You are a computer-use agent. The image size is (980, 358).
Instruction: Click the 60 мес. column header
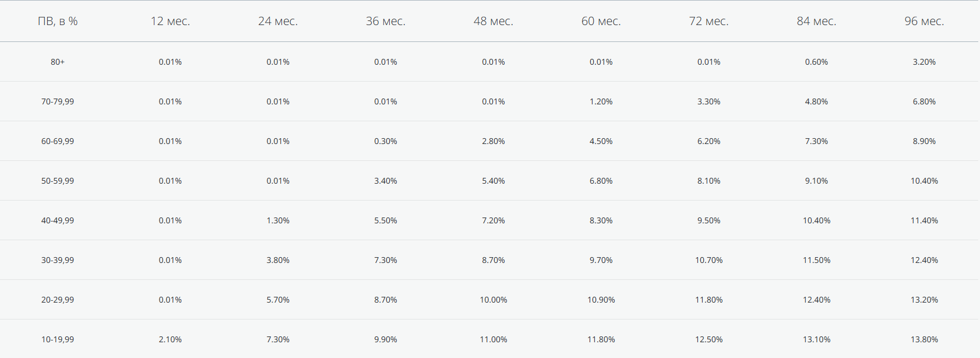point(601,21)
